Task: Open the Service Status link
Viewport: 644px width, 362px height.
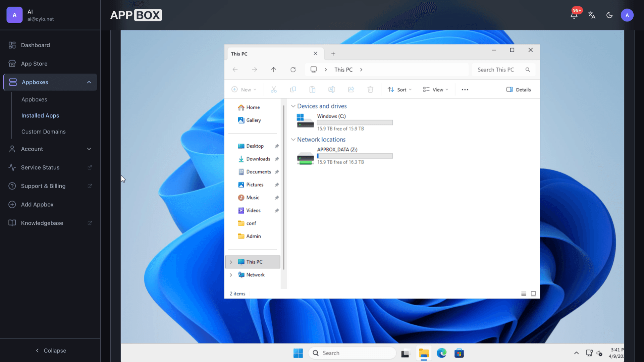Action: click(x=50, y=167)
